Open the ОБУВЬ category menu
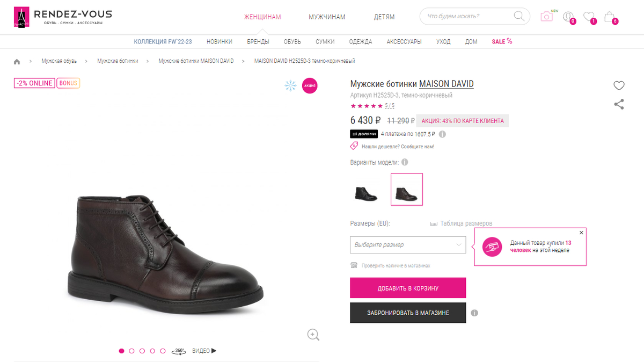 pyautogui.click(x=292, y=41)
